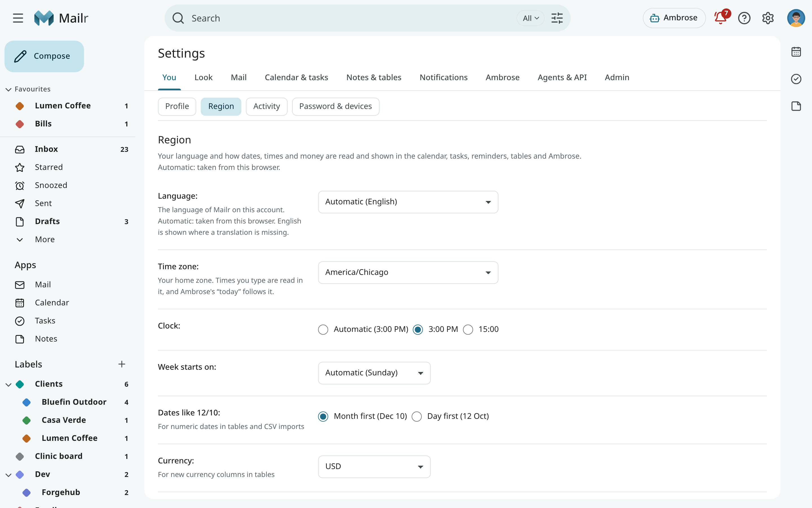Open the Agents & API tab
Screen dimensions: 812x508
(x=562, y=77)
